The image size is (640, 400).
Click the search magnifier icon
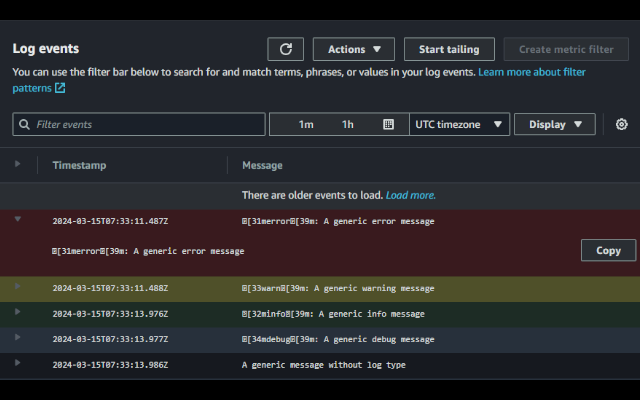pyautogui.click(x=24, y=124)
